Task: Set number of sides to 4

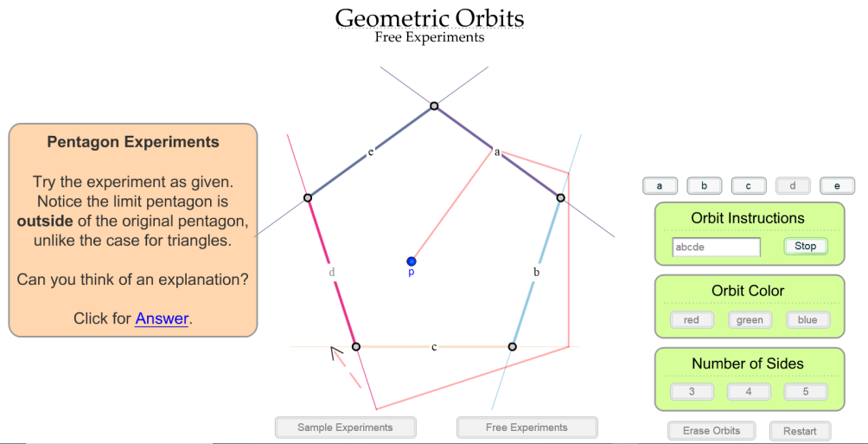Action: tap(749, 391)
